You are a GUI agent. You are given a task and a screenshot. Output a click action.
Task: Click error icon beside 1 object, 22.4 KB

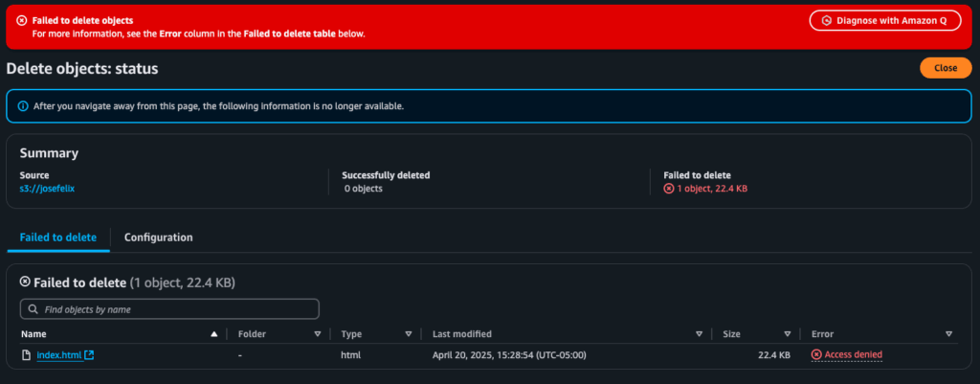tap(669, 189)
